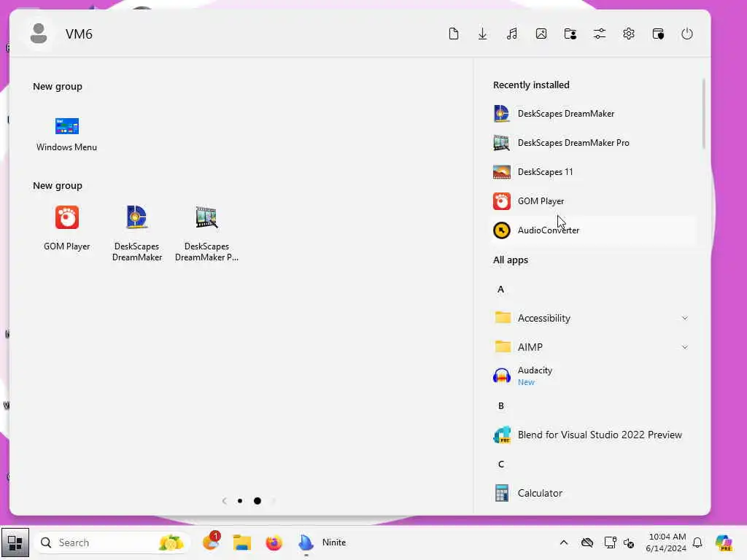Open the Downloads arrow icon in header
747x560 pixels.
pos(483,34)
